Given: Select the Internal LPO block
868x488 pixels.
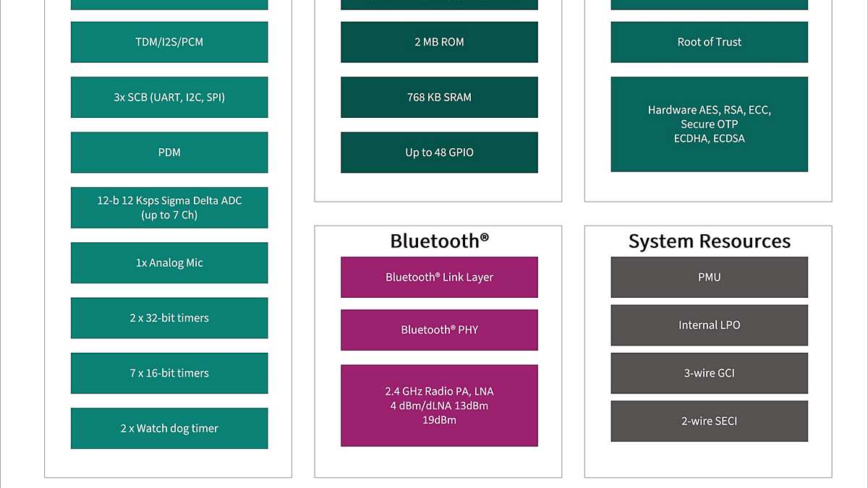Looking at the screenshot, I should tap(709, 325).
